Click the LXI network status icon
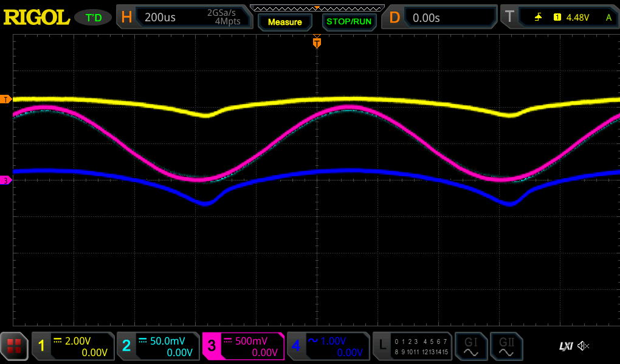 click(566, 346)
